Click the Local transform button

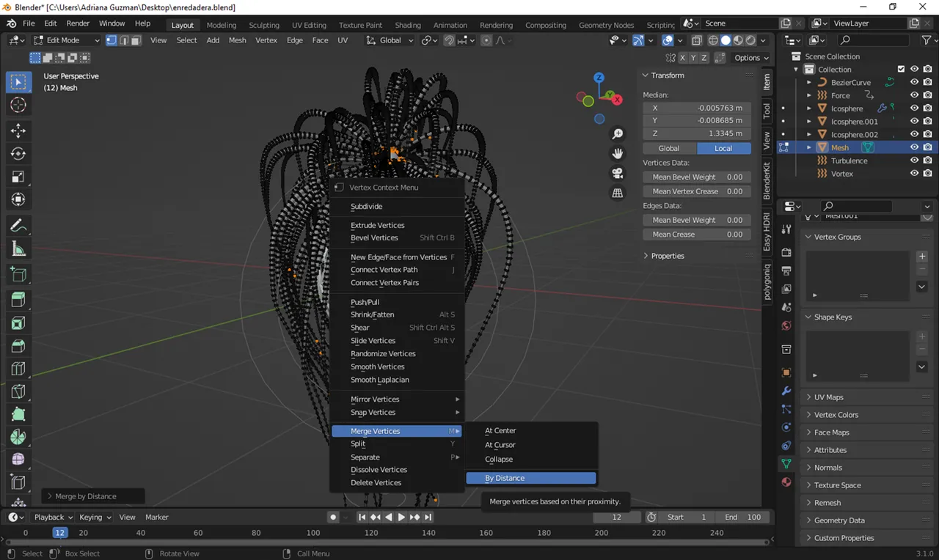(x=723, y=148)
